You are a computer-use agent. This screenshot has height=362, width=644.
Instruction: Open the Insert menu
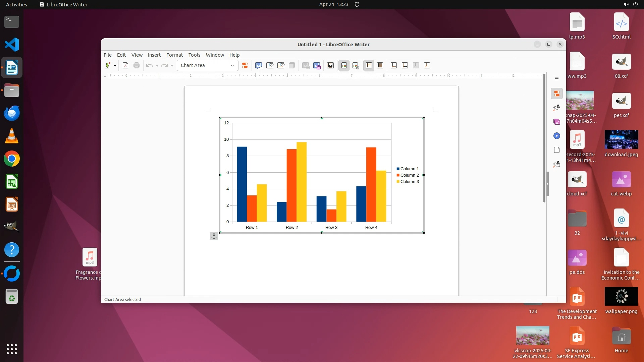coord(154,55)
